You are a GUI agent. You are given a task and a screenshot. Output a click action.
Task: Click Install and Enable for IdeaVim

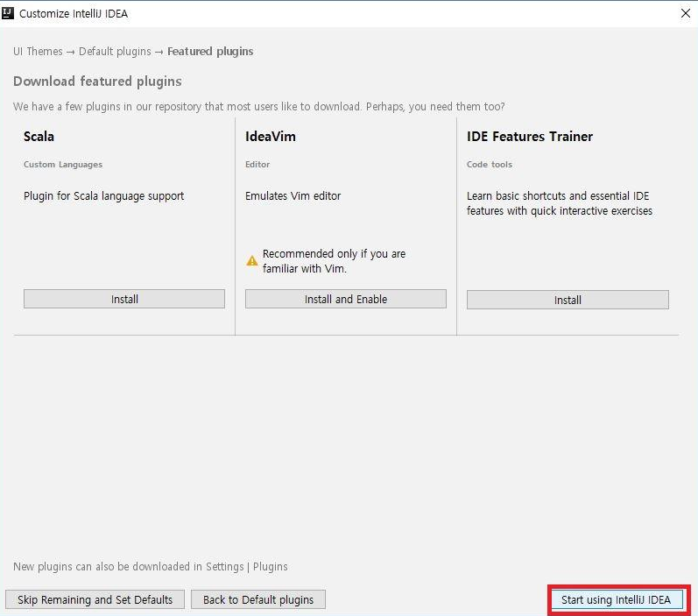345,299
